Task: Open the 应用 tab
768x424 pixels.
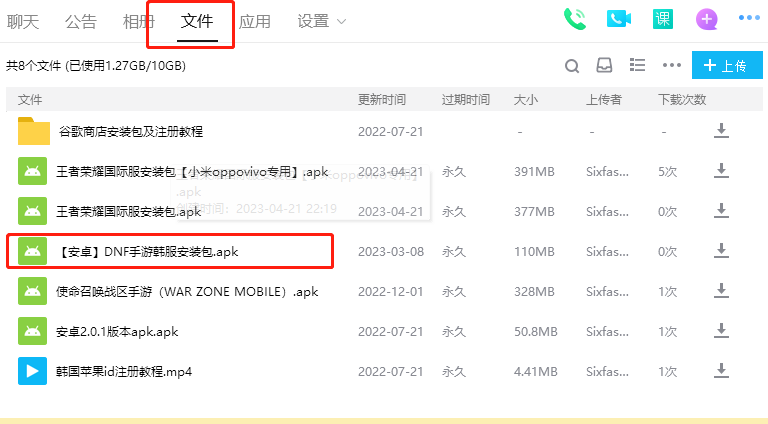Action: pos(255,21)
